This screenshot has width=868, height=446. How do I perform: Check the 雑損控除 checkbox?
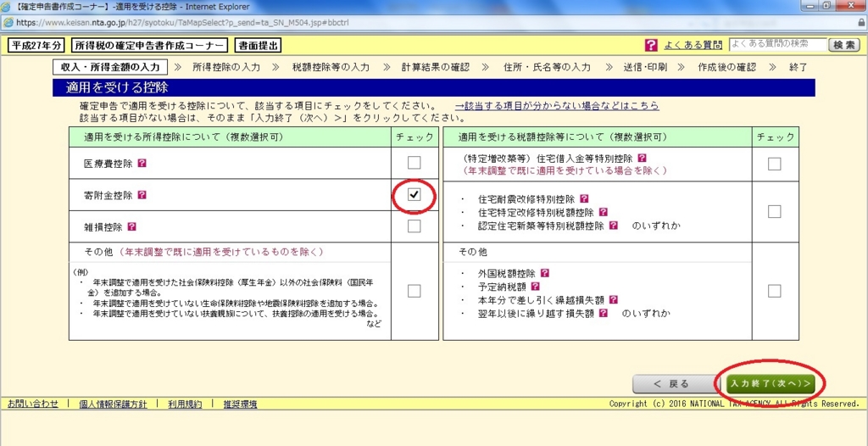(414, 226)
